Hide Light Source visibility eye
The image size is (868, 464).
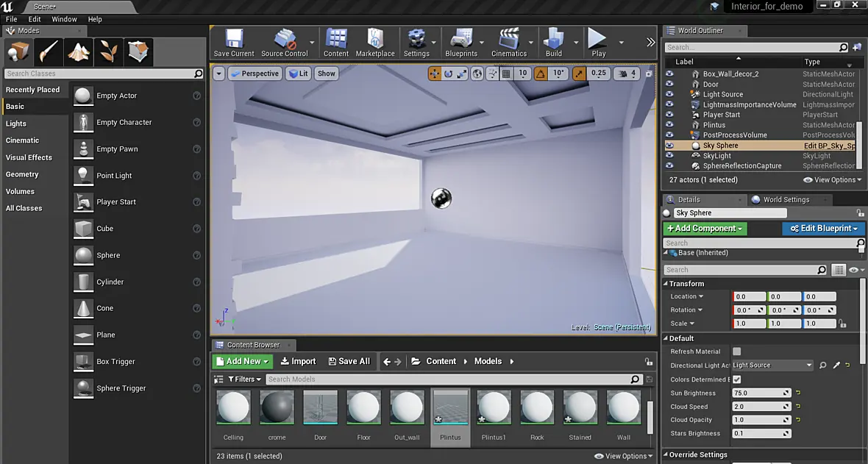coord(669,94)
